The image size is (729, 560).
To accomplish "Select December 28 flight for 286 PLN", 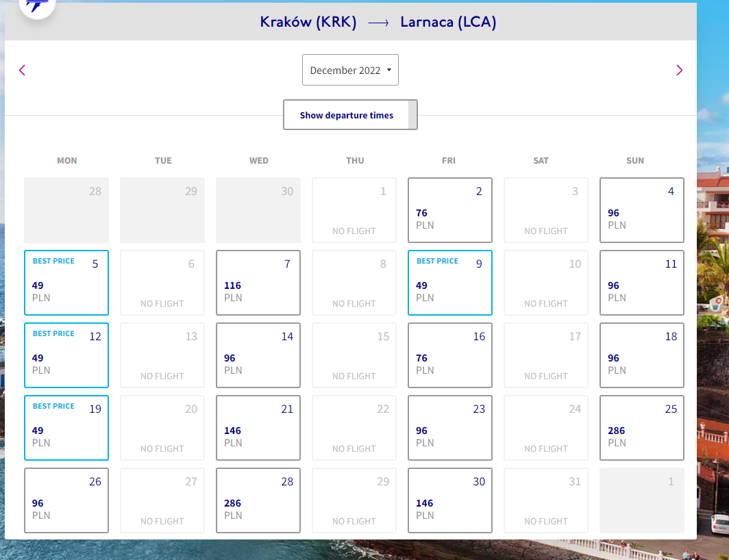I will (258, 500).
